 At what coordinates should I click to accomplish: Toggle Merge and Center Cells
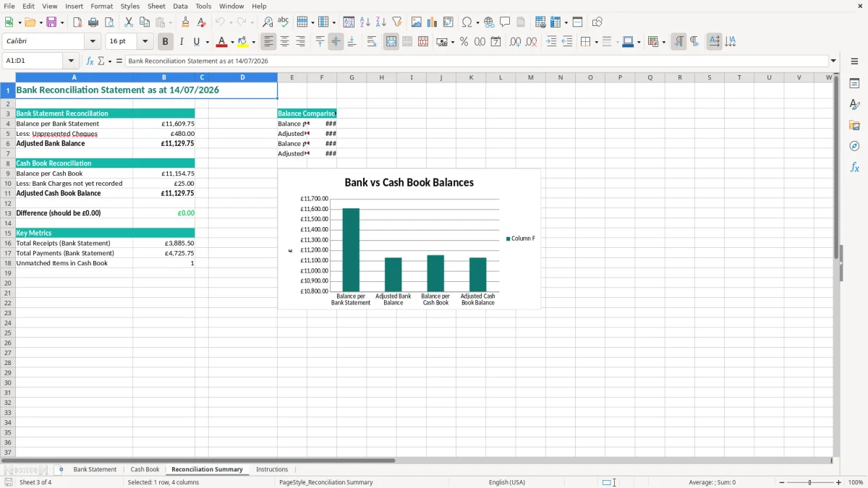[x=391, y=42]
